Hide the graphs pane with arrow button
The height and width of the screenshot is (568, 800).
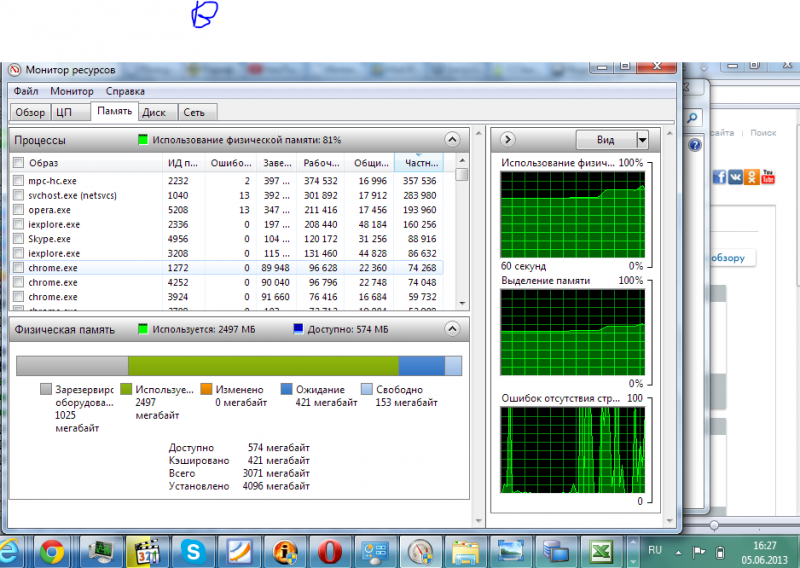(507, 139)
